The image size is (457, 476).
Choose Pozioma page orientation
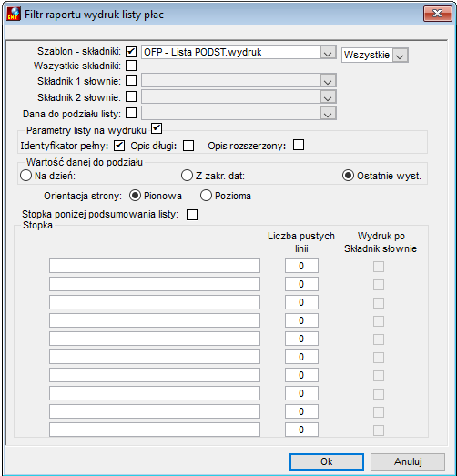(x=206, y=196)
